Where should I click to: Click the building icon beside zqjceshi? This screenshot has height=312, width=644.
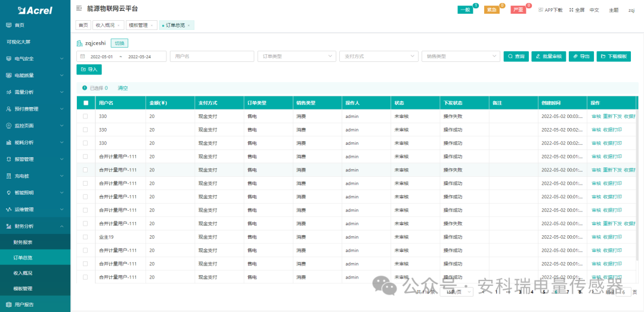pos(80,43)
